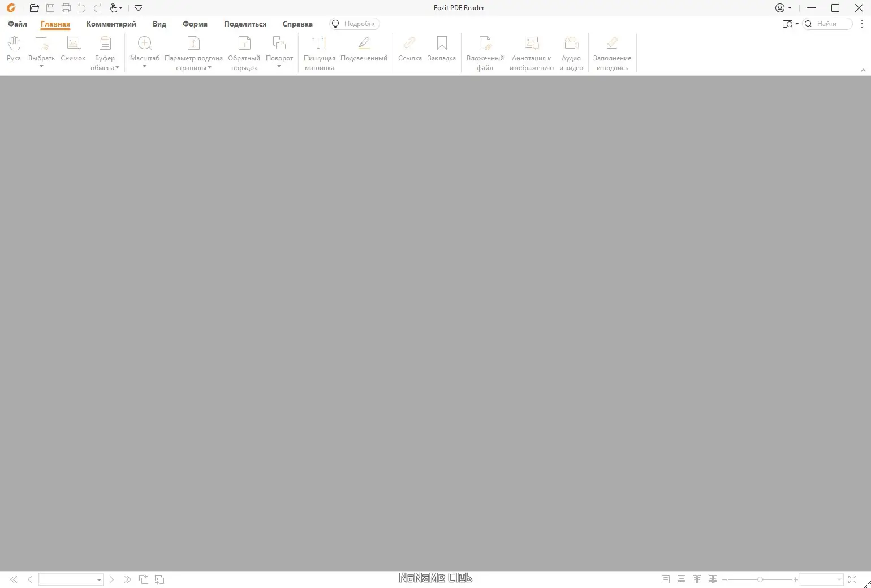Attach a file with Вложенный файл
Screen dimensions: 871x588
[x=485, y=51]
